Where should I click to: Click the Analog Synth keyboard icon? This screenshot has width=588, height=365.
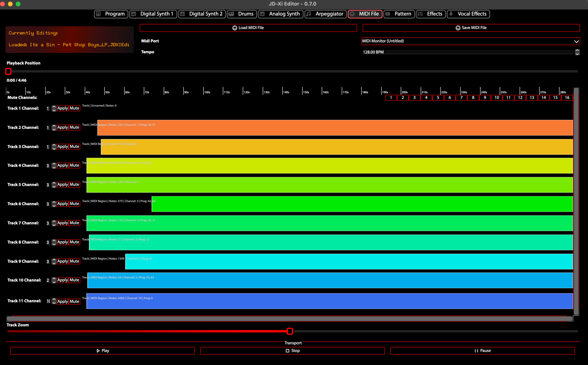[262, 14]
